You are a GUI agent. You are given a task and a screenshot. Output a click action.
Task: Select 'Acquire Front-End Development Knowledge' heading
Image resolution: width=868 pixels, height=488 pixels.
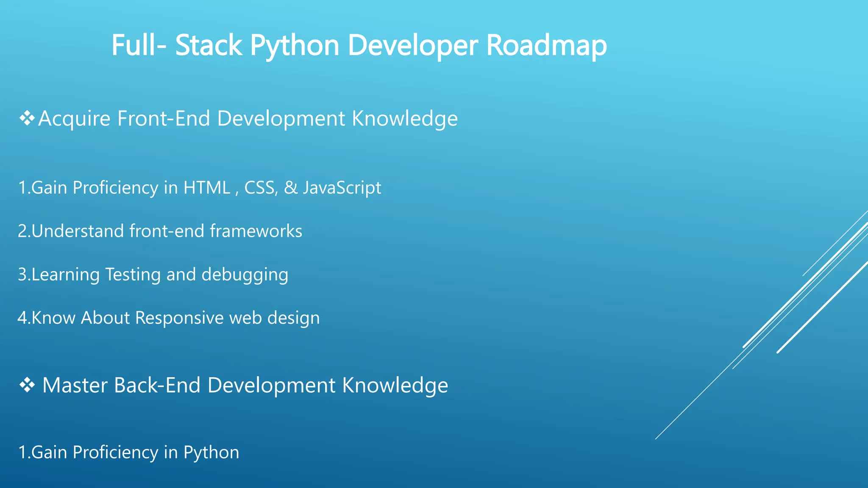click(248, 119)
